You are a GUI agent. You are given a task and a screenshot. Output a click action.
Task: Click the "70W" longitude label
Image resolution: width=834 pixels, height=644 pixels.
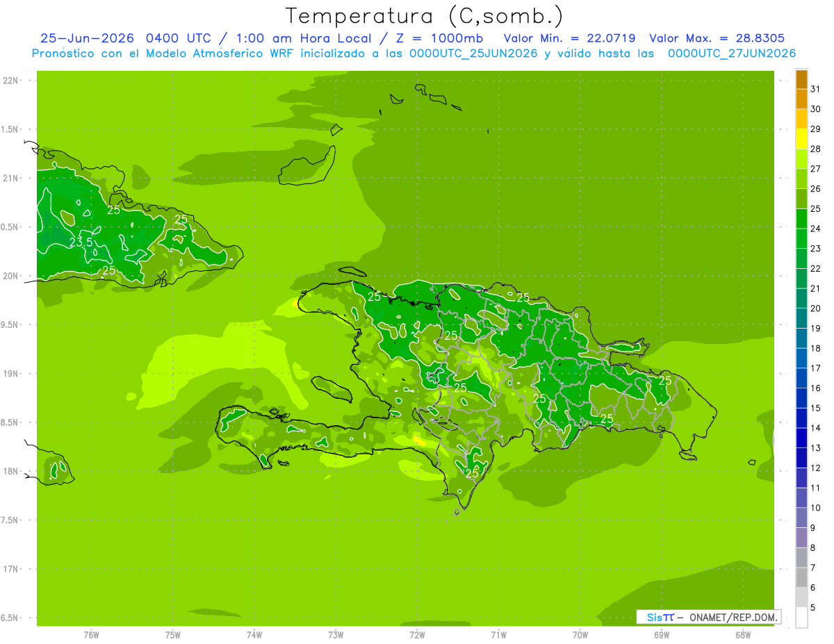point(580,634)
